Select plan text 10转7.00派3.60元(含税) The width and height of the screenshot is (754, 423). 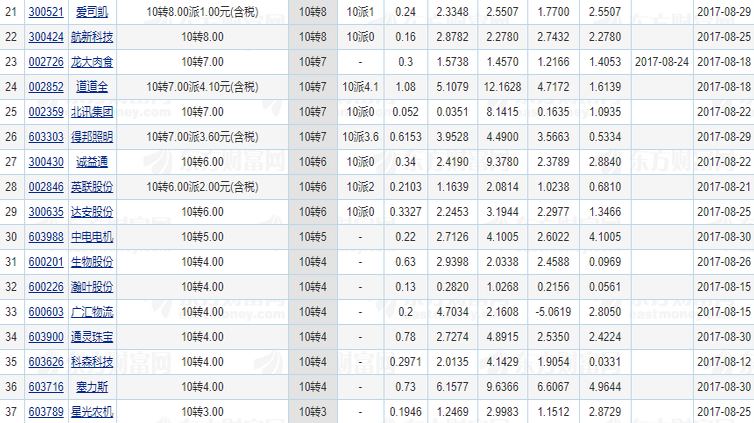click(202, 137)
